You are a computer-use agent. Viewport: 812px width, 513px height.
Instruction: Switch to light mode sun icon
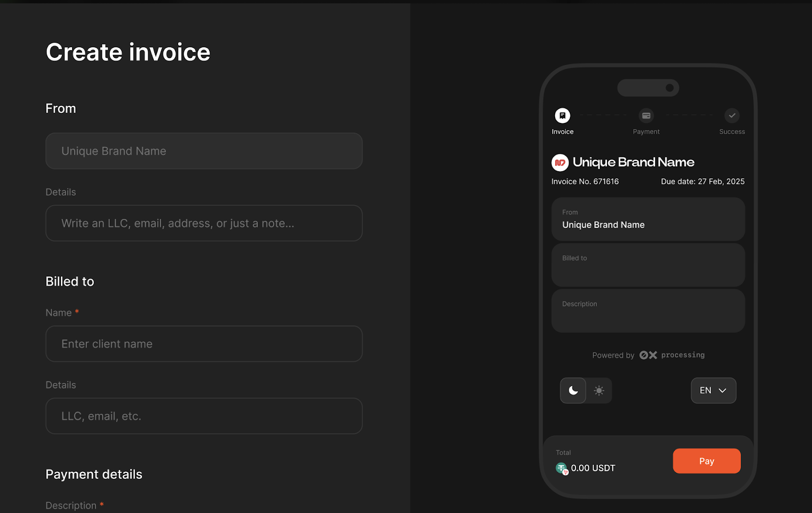tap(599, 391)
